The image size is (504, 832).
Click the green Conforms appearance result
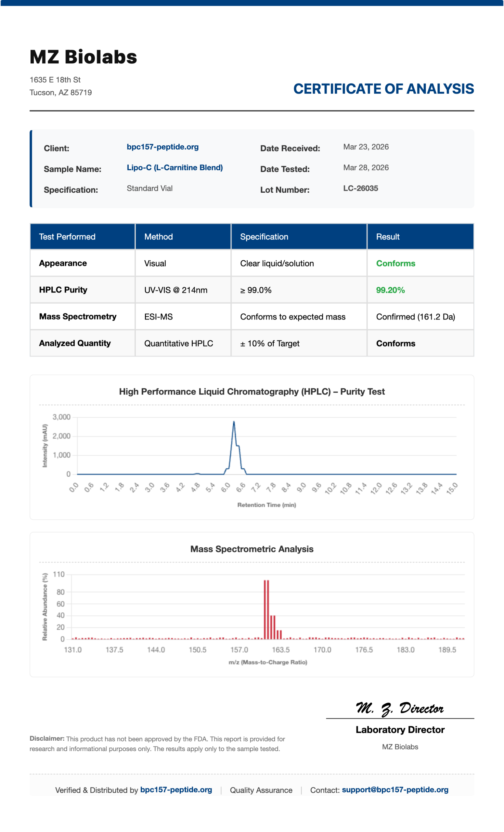[396, 263]
